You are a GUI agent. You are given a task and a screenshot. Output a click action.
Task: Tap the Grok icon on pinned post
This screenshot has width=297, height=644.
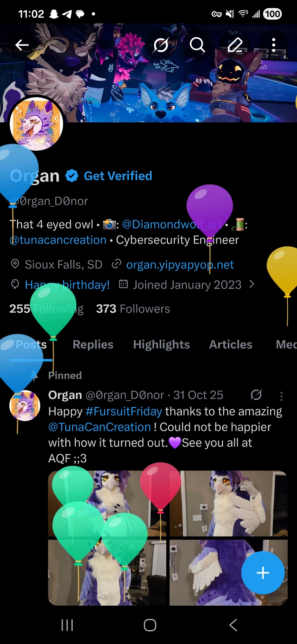tap(256, 395)
